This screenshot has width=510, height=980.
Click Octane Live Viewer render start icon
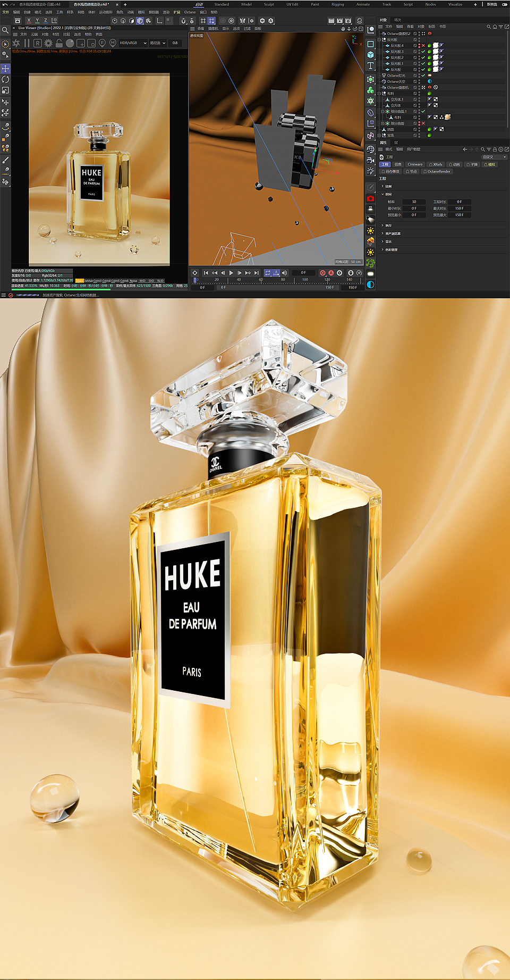(x=16, y=43)
